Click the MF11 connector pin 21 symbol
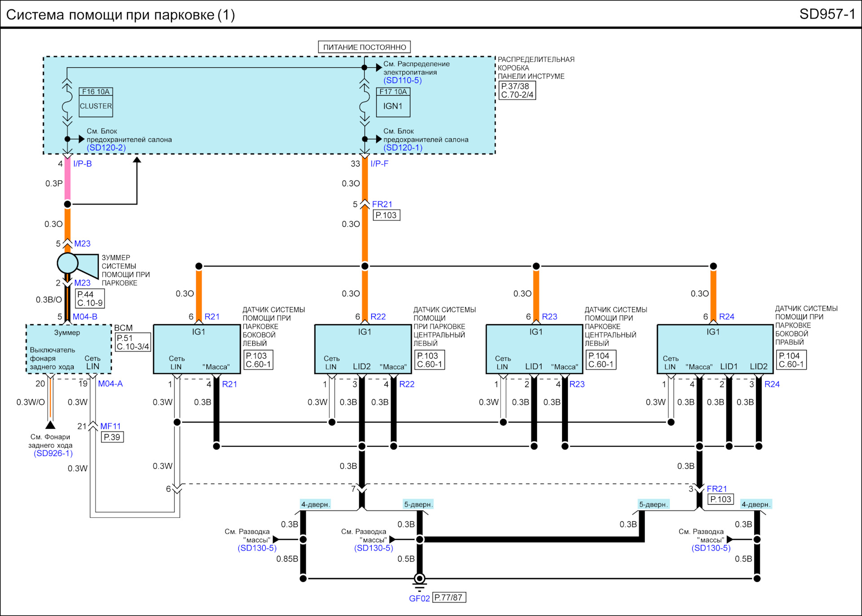 (x=92, y=426)
